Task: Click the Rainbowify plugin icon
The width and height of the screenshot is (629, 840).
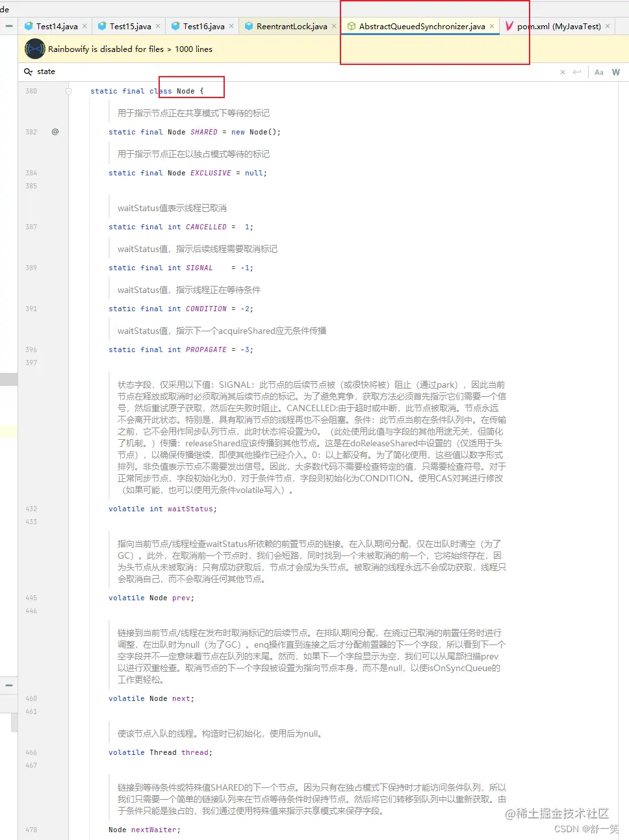Action: point(34,49)
